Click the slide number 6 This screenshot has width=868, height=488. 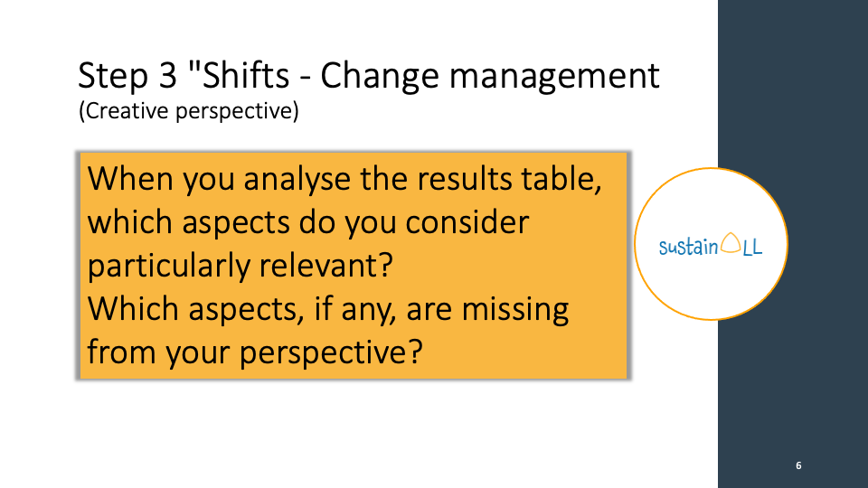[x=798, y=465]
